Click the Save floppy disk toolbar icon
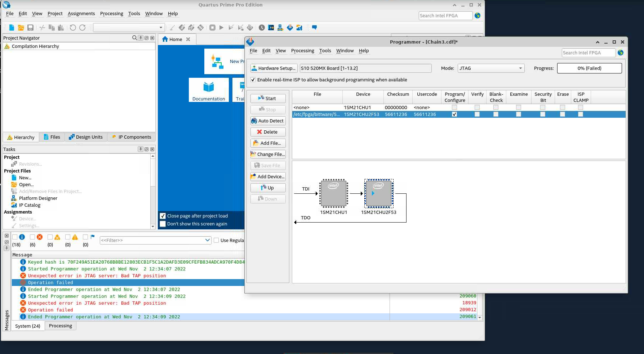The height and width of the screenshot is (354, 644). pos(31,27)
